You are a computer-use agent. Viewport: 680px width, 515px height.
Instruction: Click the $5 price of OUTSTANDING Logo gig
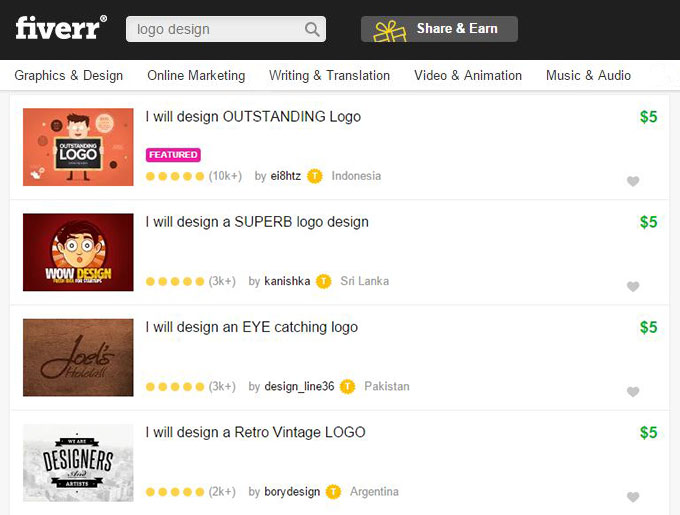tap(649, 117)
